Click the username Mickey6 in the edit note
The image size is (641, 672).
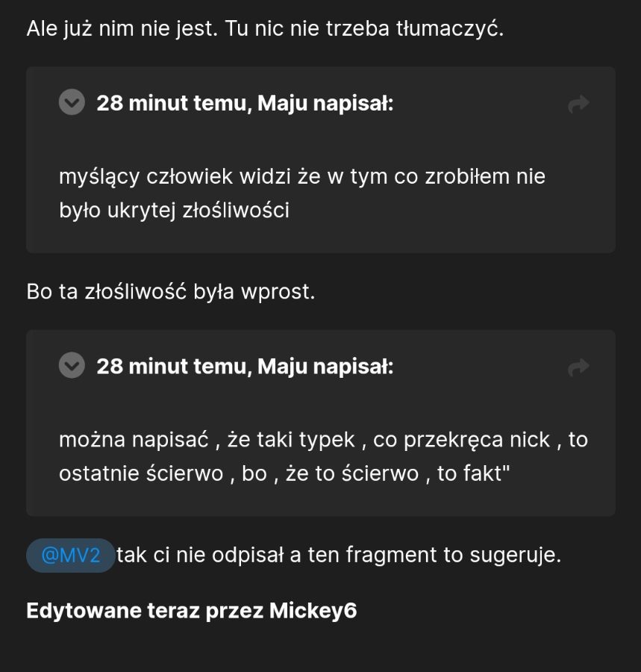pyautogui.click(x=313, y=610)
